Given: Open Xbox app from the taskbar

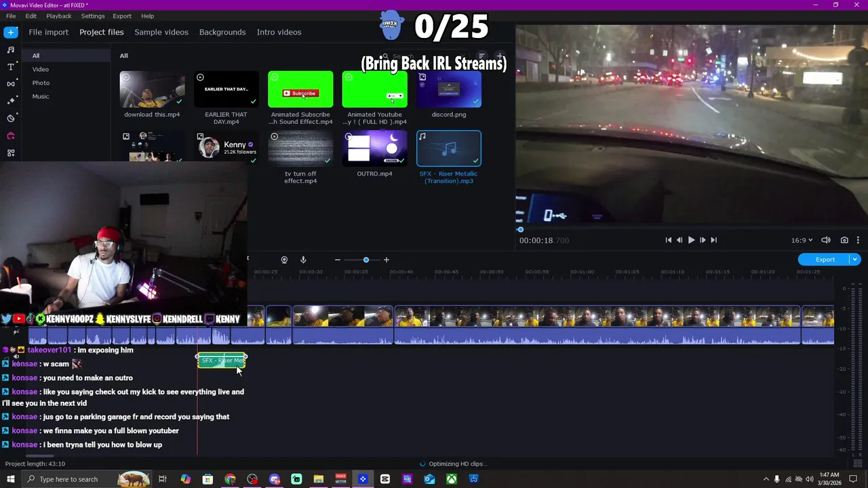Looking at the screenshot, I should tap(452, 479).
